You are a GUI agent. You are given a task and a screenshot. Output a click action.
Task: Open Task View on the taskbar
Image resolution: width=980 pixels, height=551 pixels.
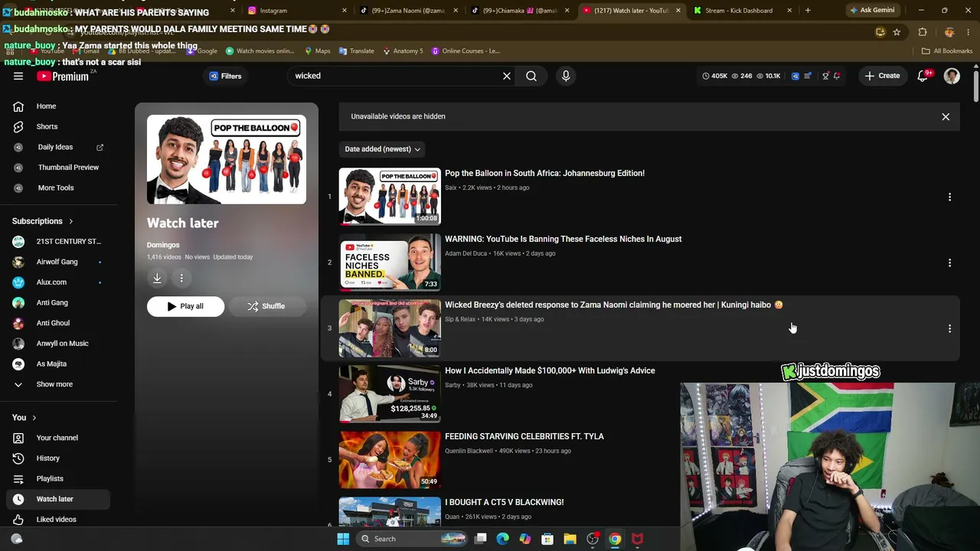480,539
